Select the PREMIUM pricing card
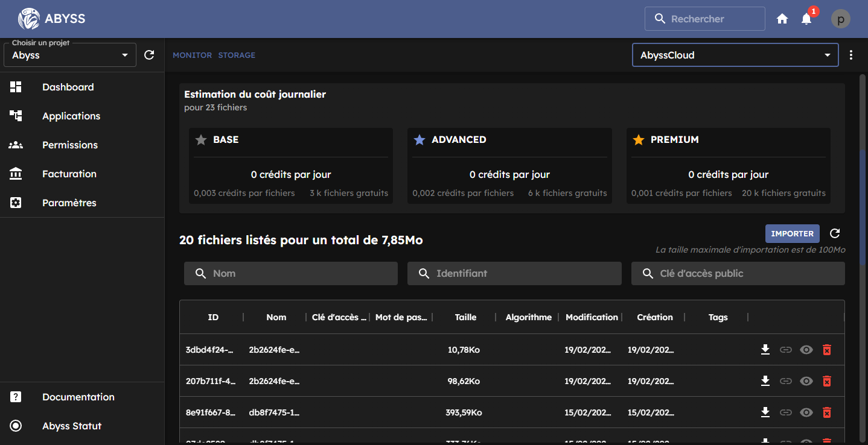Screen dimensions: 868x445 729,166
